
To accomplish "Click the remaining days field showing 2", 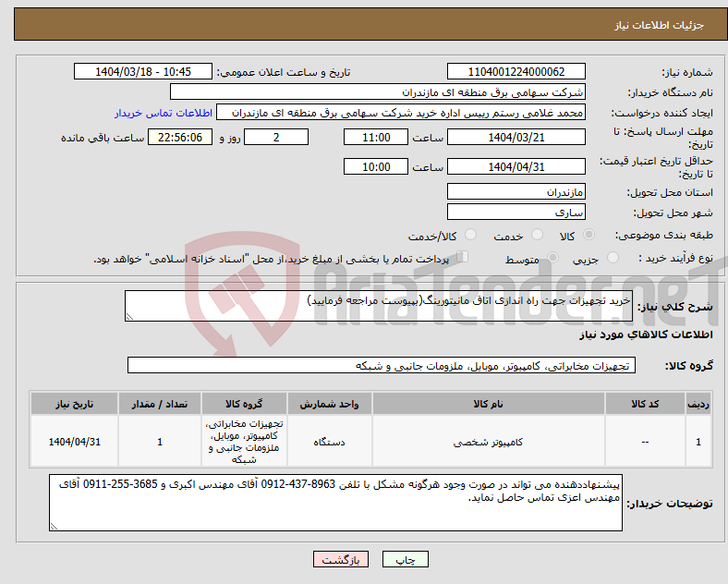I will (x=276, y=138).
